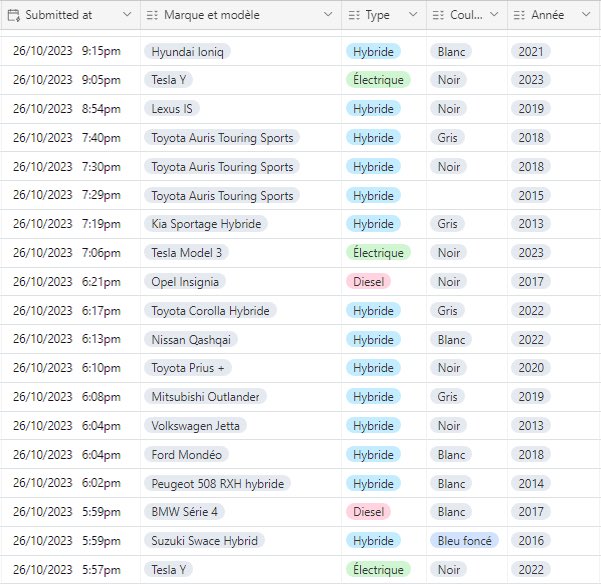Screen dimensions: 601x584
Task: Select the Marque et modèle column header label
Action: (x=212, y=15)
